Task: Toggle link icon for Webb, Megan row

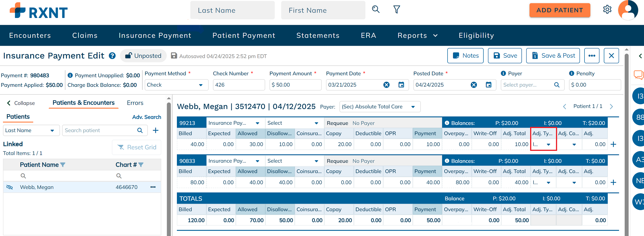Action: (x=10, y=187)
